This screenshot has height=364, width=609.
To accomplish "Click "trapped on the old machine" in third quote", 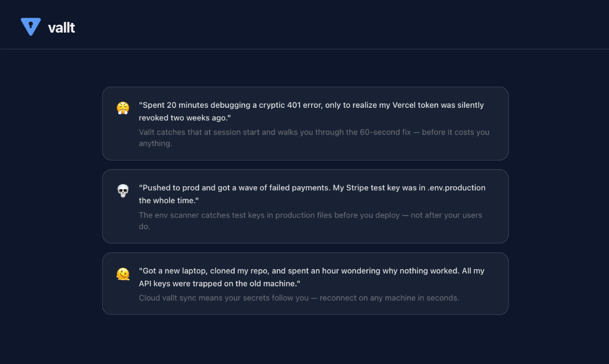I will click(248, 284).
